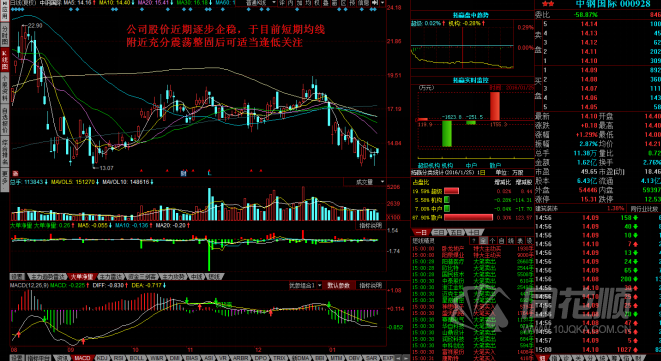Image resolution: width=661 pixels, height=361 pixels.
Task: Toggle the 十日 period option
Action: click(x=473, y=232)
